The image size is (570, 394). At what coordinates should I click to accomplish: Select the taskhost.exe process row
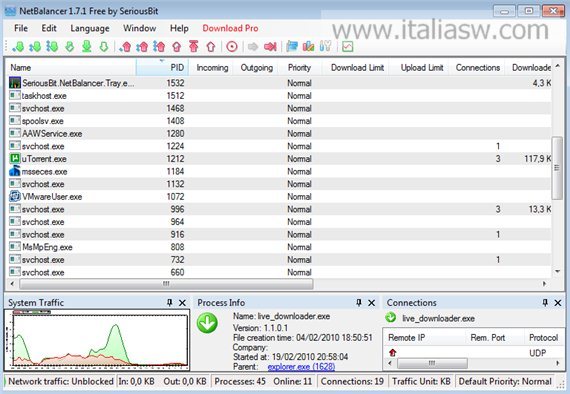279,96
